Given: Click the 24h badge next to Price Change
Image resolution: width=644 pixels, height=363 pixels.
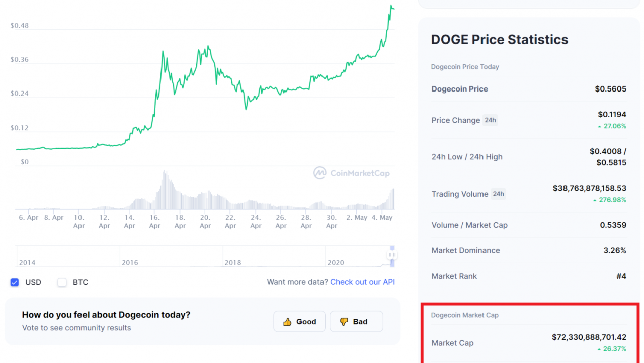Looking at the screenshot, I should pos(490,120).
